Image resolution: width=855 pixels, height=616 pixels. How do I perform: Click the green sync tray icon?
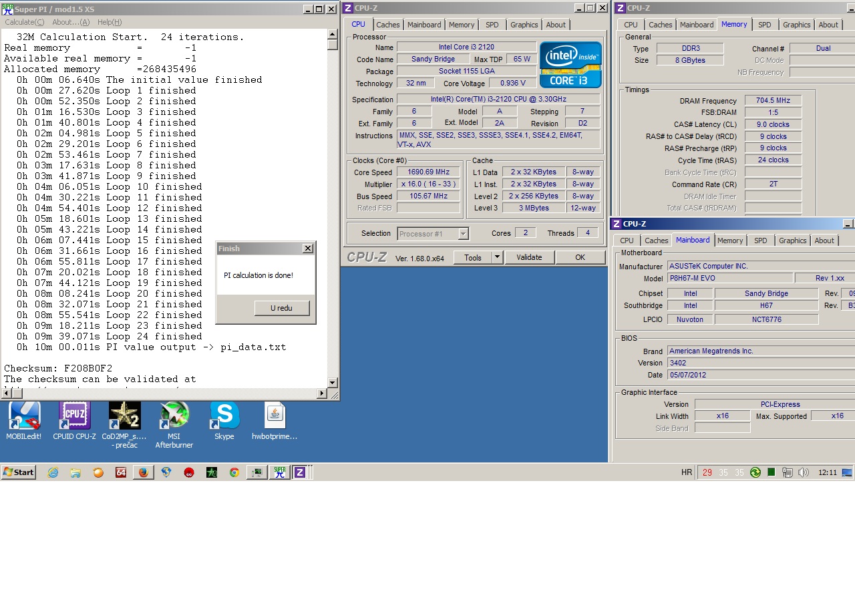pos(755,472)
